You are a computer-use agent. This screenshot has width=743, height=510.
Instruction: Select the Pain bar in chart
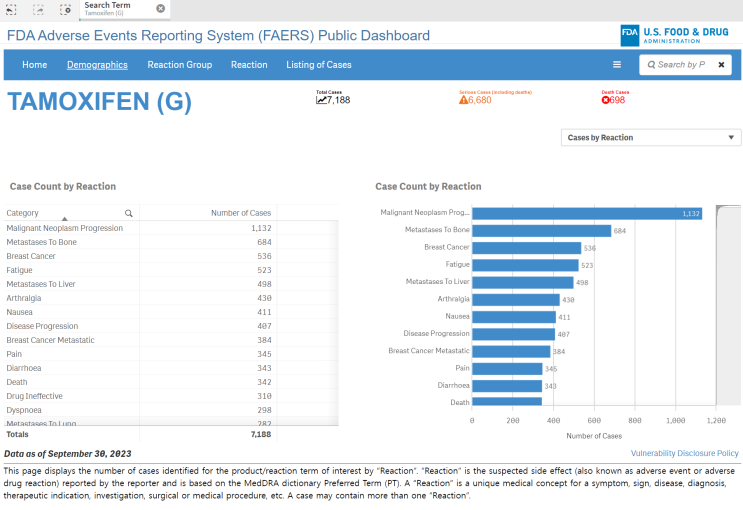click(x=507, y=369)
